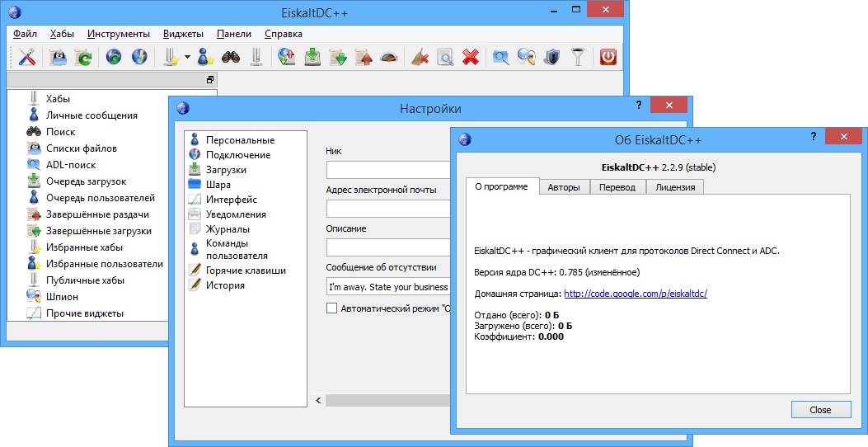
Task: Switch to the Авторы tab
Action: coord(565,187)
